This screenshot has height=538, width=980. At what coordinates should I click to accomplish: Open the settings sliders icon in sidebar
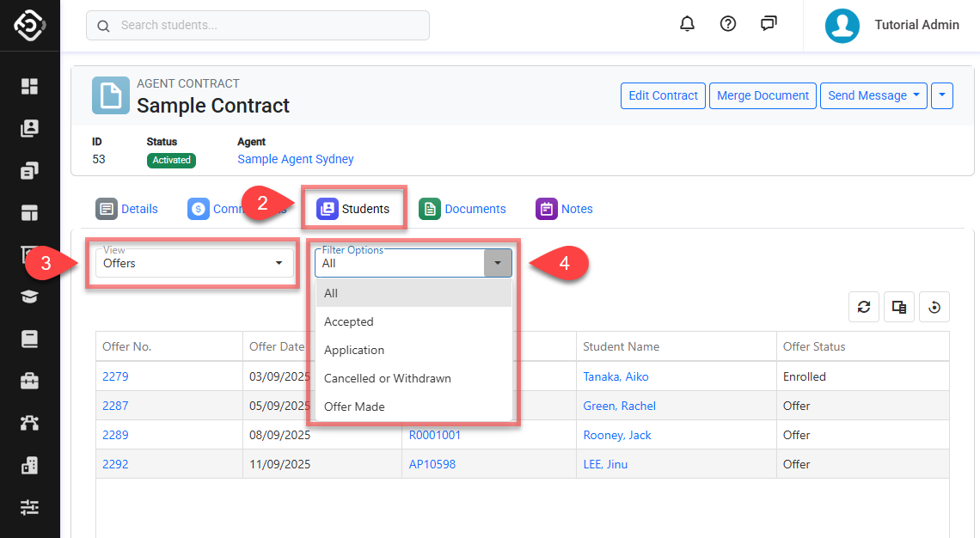pyautogui.click(x=30, y=507)
